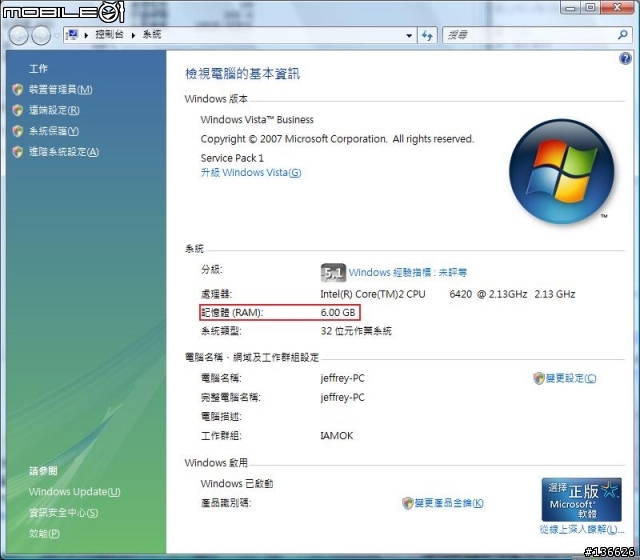
Task: Select the Service Pack 1 text
Action: tap(232, 158)
